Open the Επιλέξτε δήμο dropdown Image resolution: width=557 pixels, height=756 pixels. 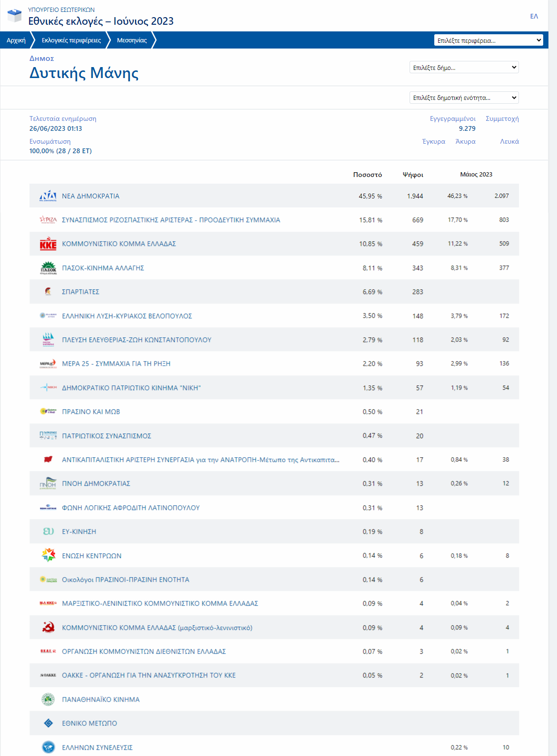pyautogui.click(x=464, y=68)
